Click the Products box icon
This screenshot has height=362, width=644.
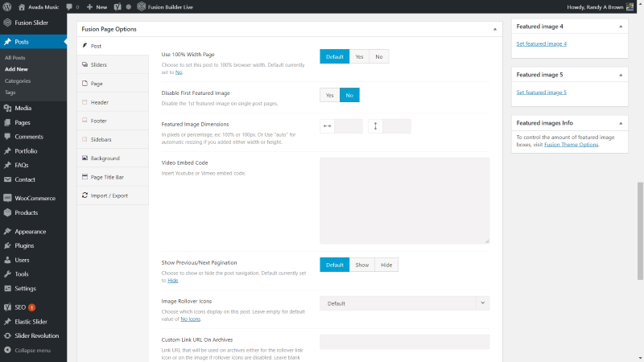click(x=7, y=212)
